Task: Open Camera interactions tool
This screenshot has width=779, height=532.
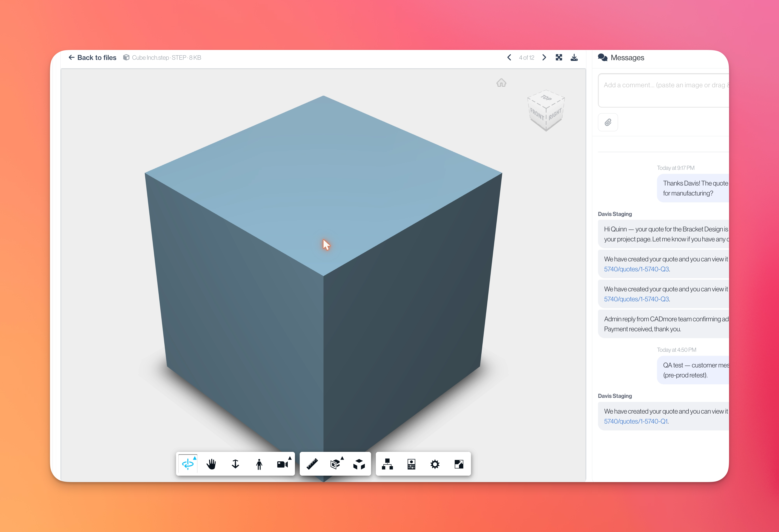Action: pos(283,464)
